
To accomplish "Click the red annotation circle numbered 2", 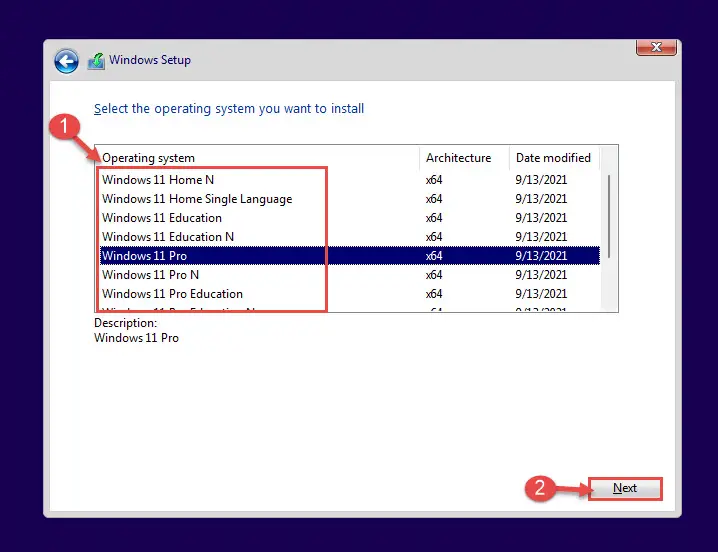I will point(540,488).
